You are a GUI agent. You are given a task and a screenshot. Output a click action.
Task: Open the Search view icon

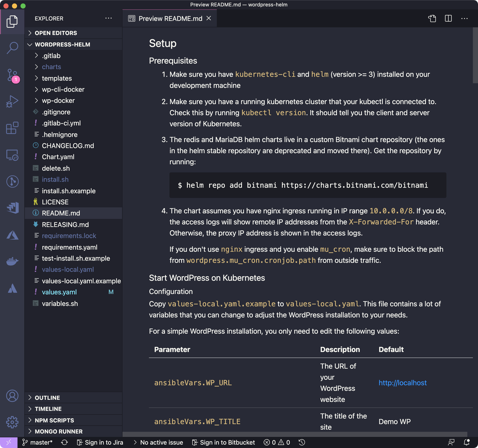[x=12, y=48]
